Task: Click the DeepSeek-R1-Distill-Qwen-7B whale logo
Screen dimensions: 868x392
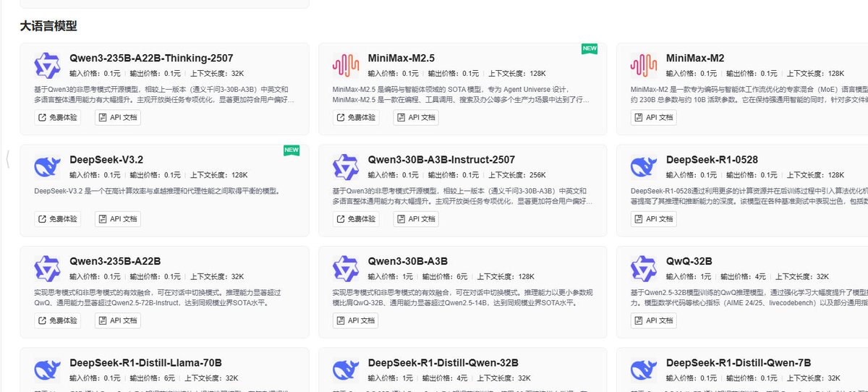Action: 644,370
